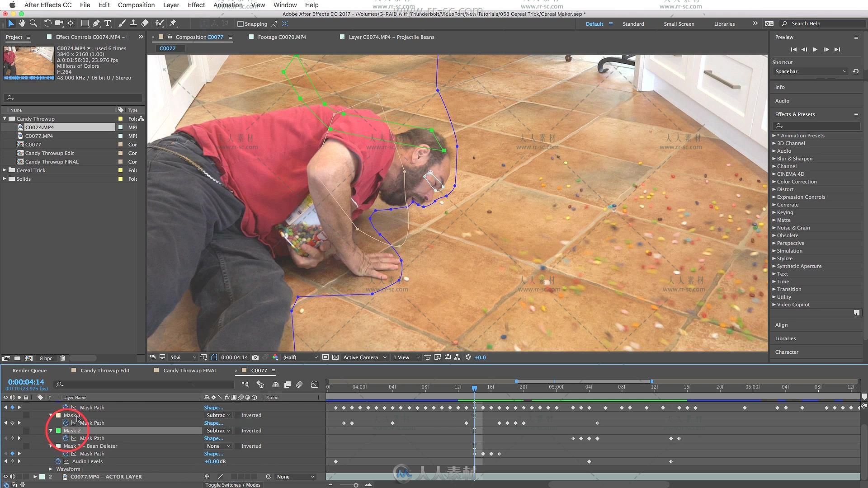
Task: Open the 50% magnification dropdown
Action: click(183, 357)
